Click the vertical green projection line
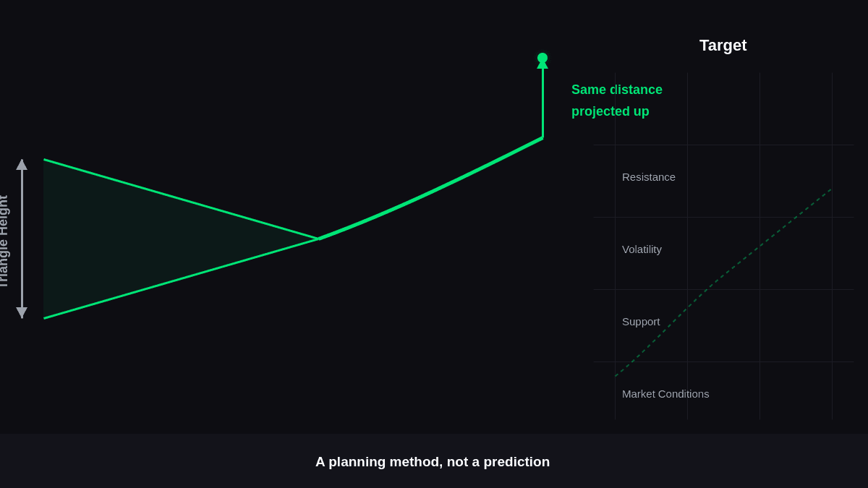 coord(542,101)
